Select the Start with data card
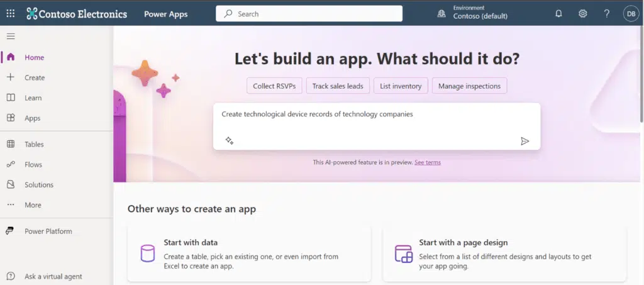 [x=249, y=254]
